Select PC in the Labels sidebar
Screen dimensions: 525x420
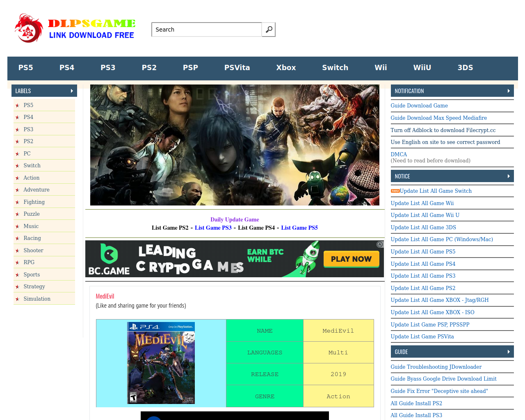pos(27,154)
